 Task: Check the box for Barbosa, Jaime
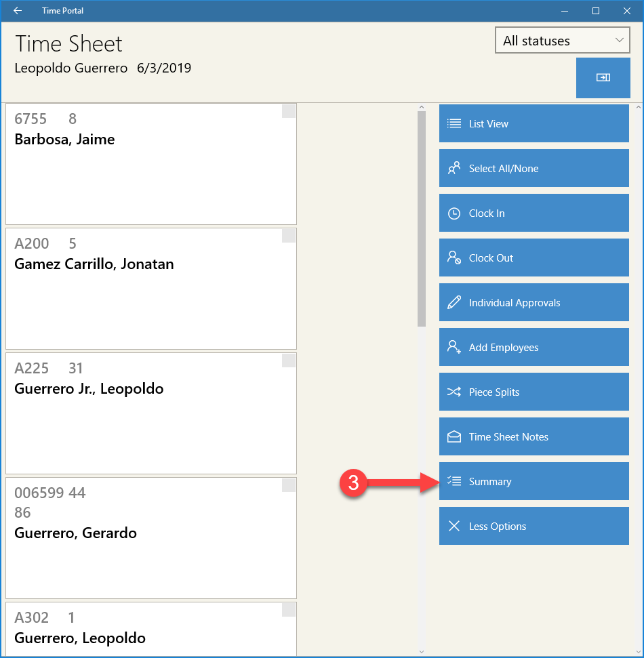click(288, 111)
